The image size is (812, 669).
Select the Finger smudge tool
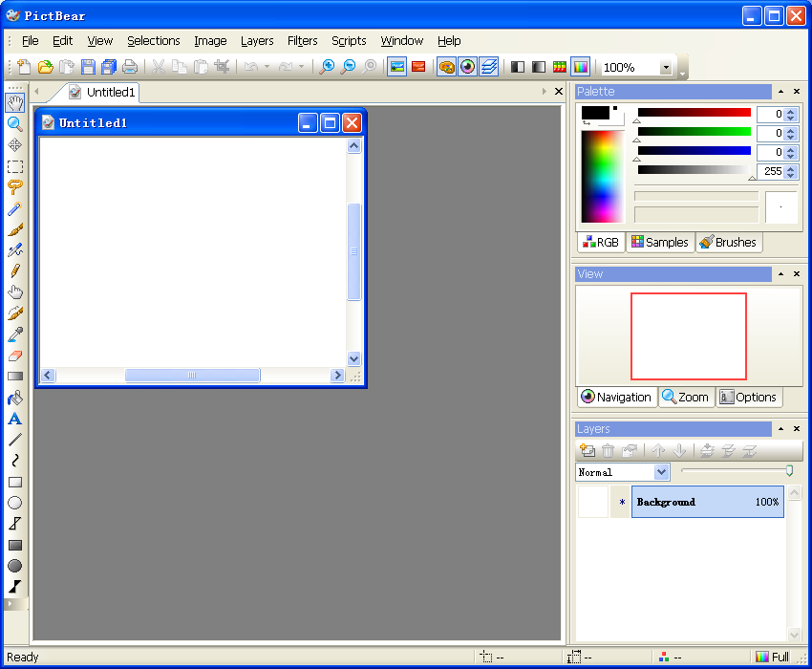15,292
